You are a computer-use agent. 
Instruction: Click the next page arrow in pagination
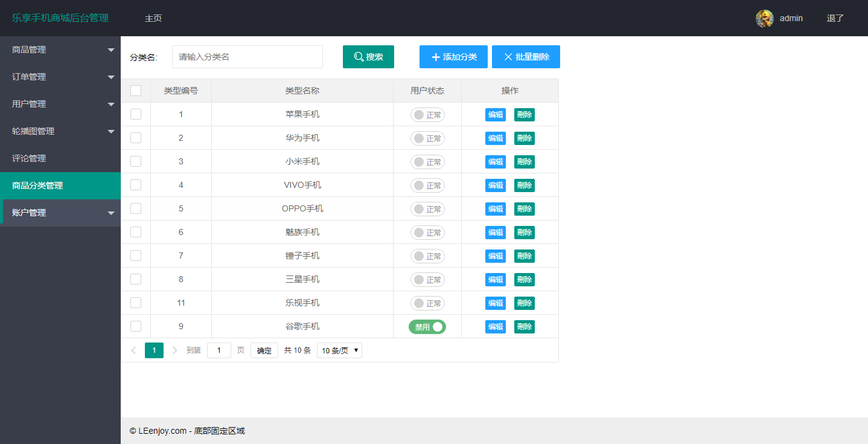175,350
